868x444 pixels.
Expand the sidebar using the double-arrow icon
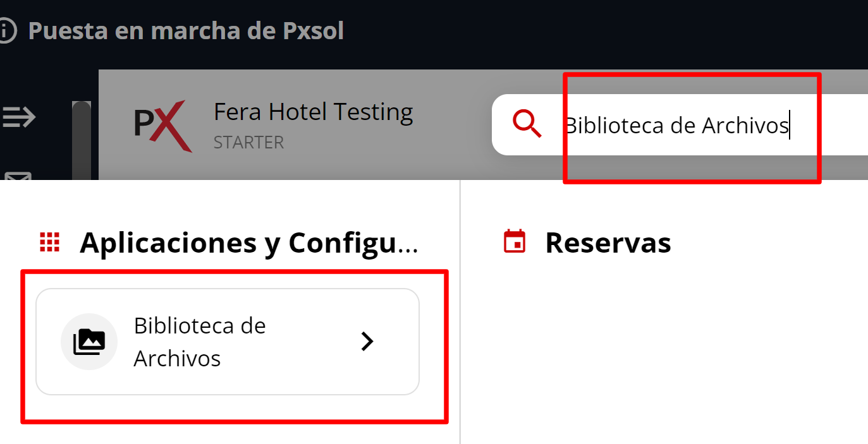pyautogui.click(x=20, y=116)
